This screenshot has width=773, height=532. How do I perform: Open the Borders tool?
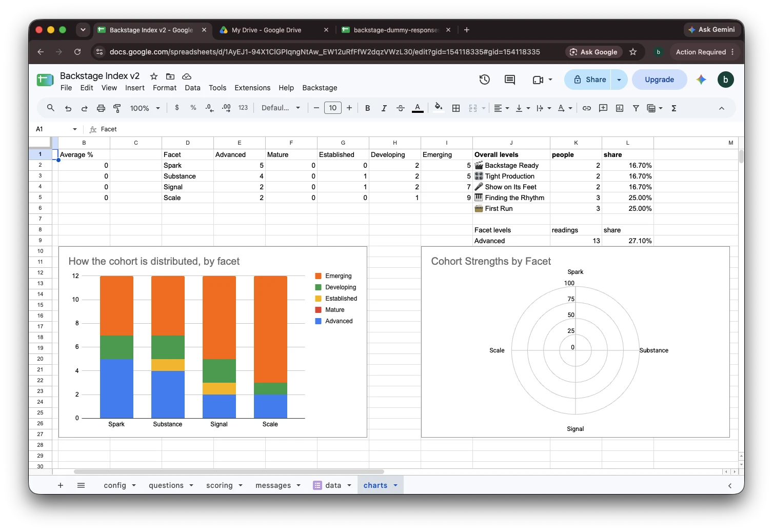456,108
